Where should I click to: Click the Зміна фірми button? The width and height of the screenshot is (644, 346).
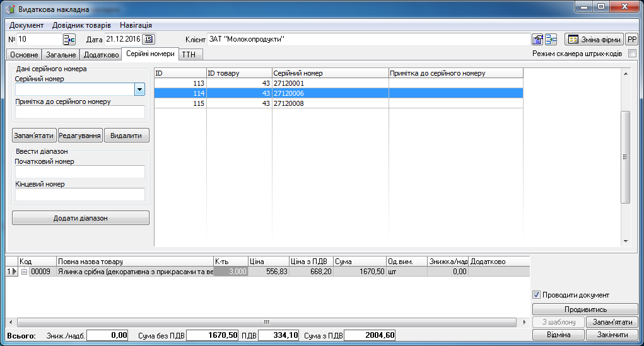[594, 39]
